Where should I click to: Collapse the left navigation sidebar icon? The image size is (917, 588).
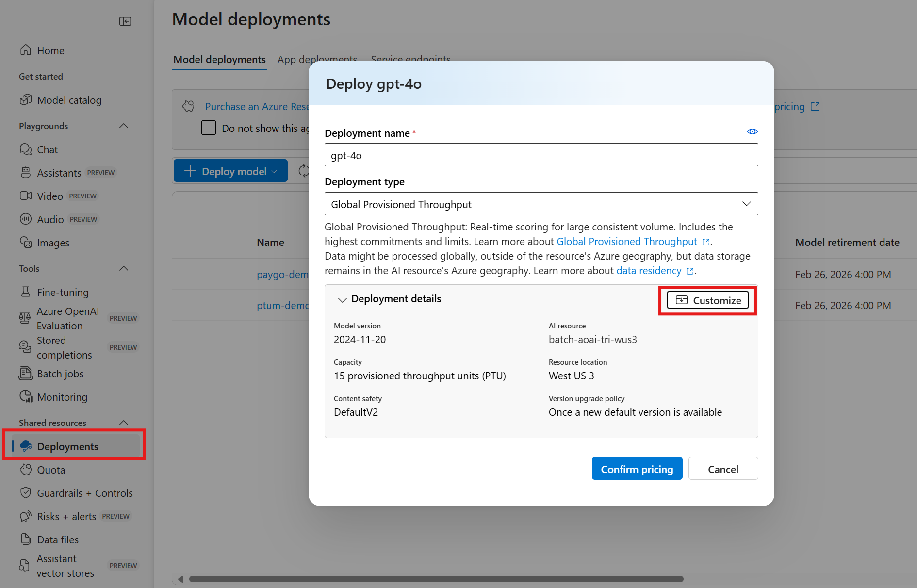pyautogui.click(x=125, y=21)
